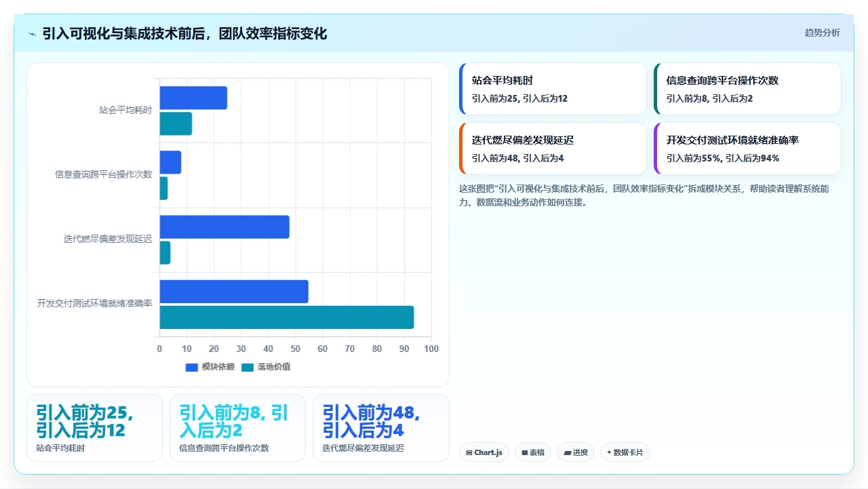
Task: Click the x-axis tick label 50
Action: click(x=296, y=349)
